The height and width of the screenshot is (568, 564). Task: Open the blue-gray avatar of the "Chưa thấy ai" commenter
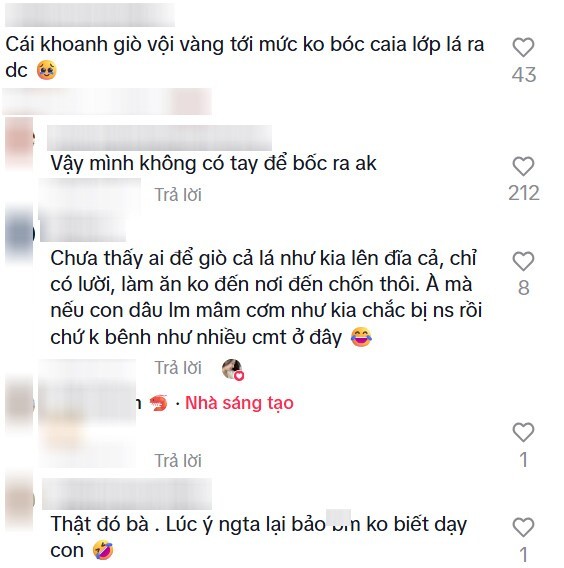click(19, 234)
